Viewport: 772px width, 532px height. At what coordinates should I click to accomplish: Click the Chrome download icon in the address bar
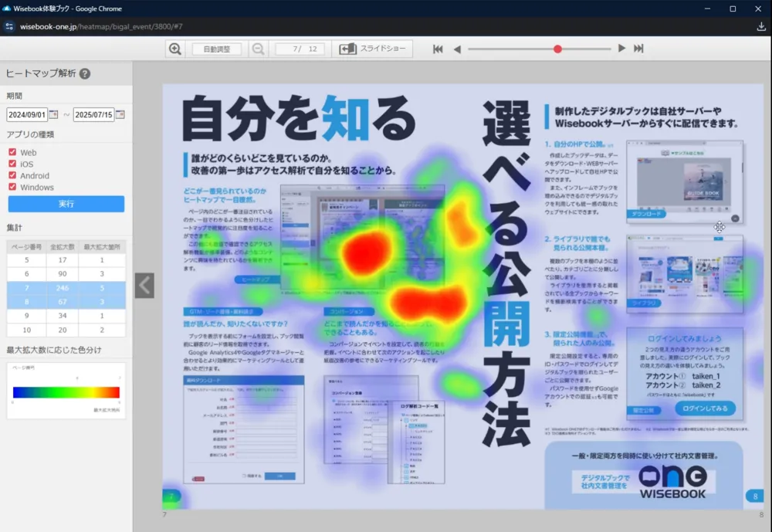point(761,26)
